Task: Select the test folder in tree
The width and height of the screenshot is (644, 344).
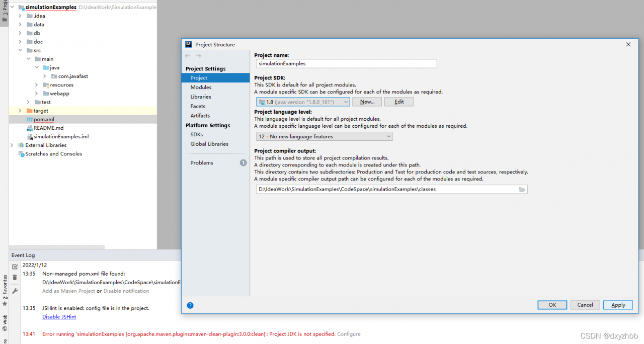Action: pyautogui.click(x=46, y=102)
